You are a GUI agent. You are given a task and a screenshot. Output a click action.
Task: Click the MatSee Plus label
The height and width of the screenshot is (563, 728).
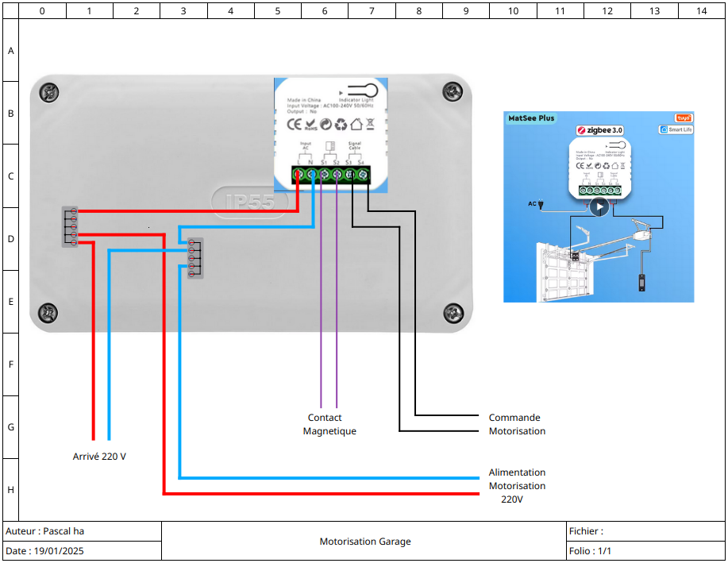point(531,118)
